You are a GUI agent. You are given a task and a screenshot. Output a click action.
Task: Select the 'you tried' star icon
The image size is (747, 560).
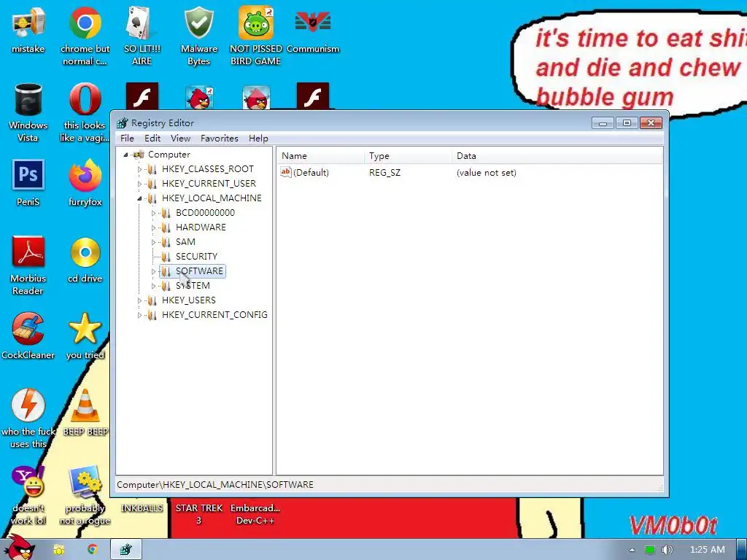pos(85,336)
